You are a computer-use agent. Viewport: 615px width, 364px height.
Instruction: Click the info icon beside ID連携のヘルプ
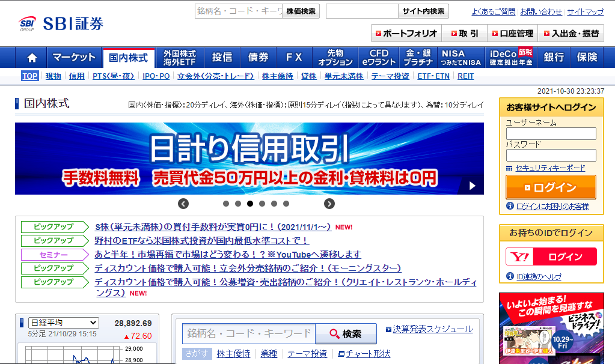[510, 276]
